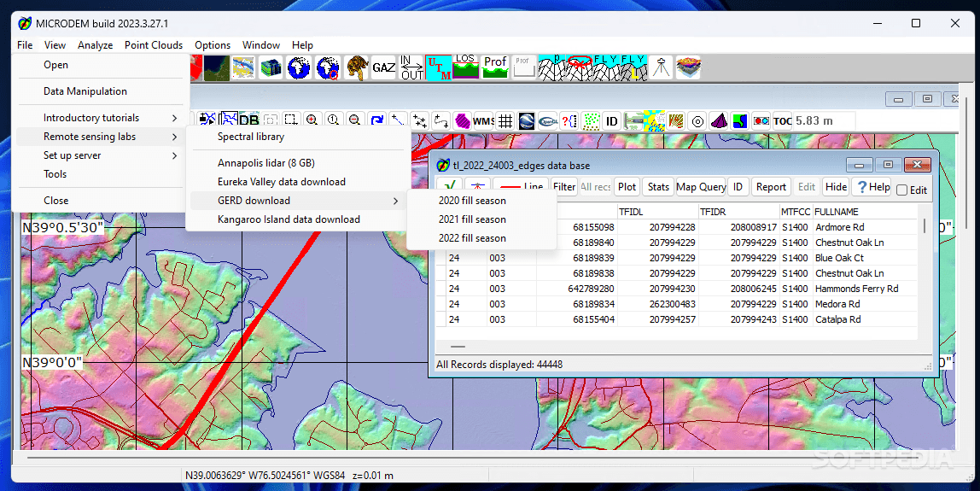The width and height of the screenshot is (980, 491).
Task: Open the Analyze menu
Action: tap(95, 45)
